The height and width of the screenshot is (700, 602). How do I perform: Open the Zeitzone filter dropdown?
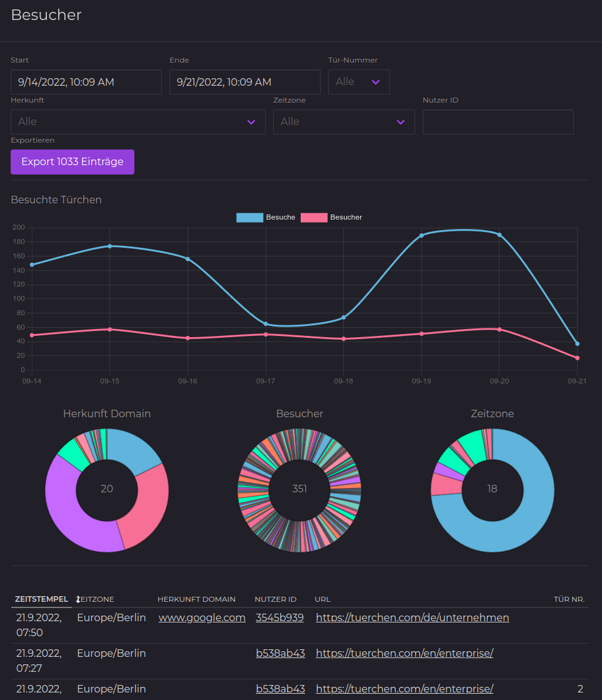click(x=343, y=122)
